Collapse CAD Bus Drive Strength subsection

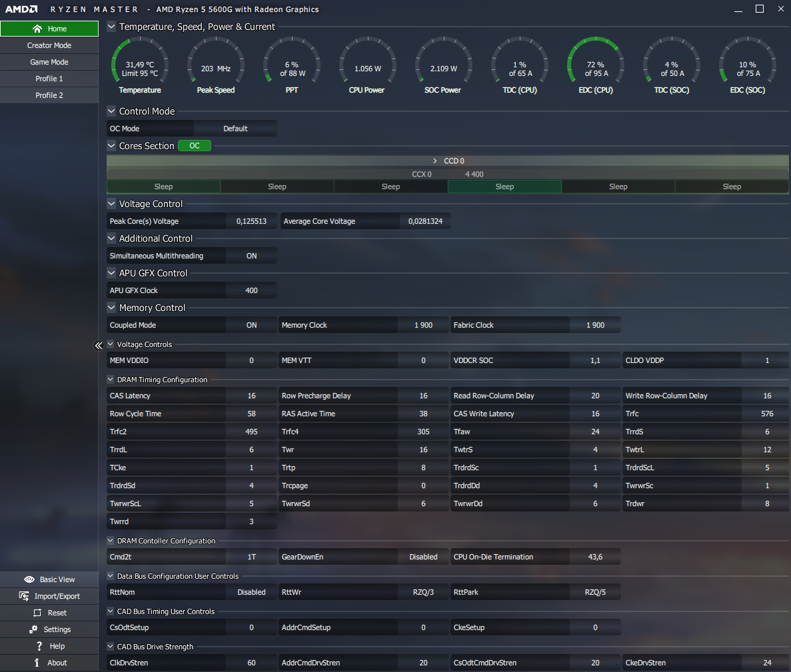tap(111, 646)
